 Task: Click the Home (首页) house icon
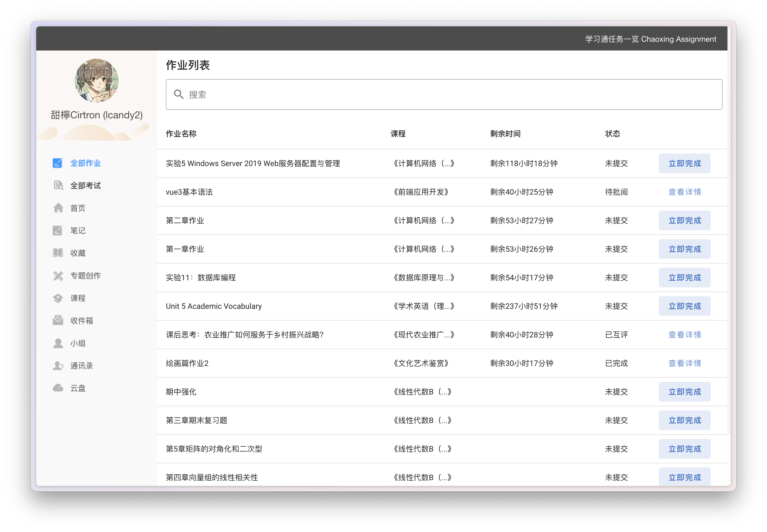click(58, 208)
